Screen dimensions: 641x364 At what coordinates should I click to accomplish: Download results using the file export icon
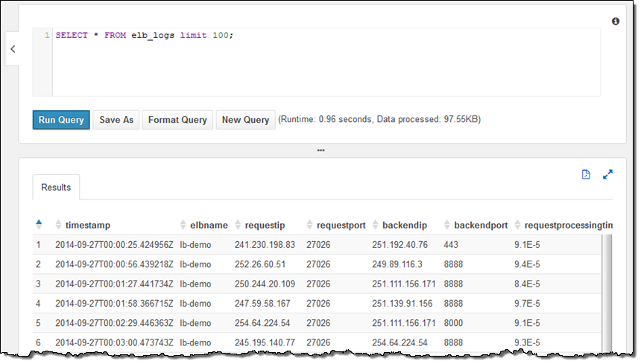pyautogui.click(x=586, y=174)
